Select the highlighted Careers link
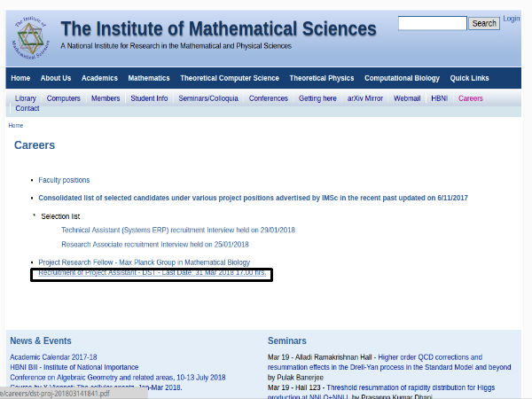 point(470,98)
